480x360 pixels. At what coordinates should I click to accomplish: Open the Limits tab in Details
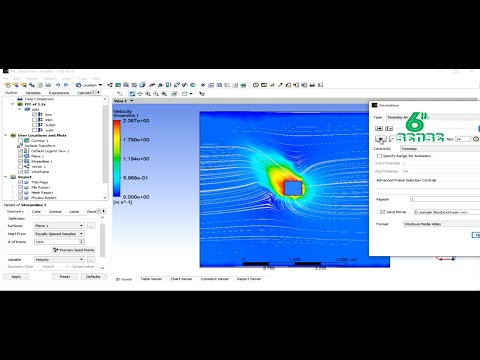74,212
